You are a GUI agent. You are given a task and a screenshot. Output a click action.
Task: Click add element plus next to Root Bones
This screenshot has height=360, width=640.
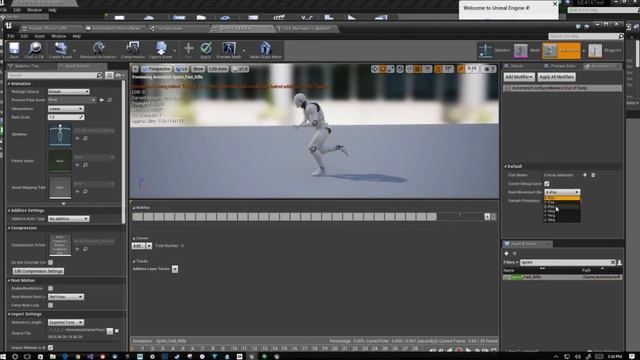pyautogui.click(x=585, y=175)
